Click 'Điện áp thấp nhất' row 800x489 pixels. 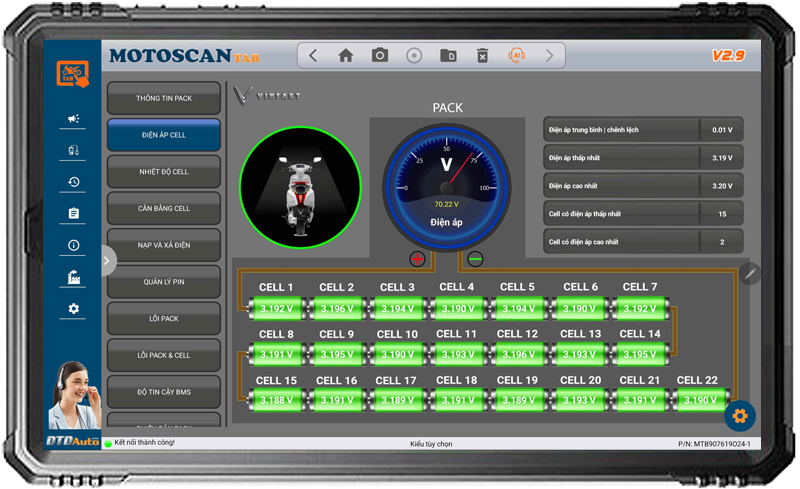tap(643, 158)
